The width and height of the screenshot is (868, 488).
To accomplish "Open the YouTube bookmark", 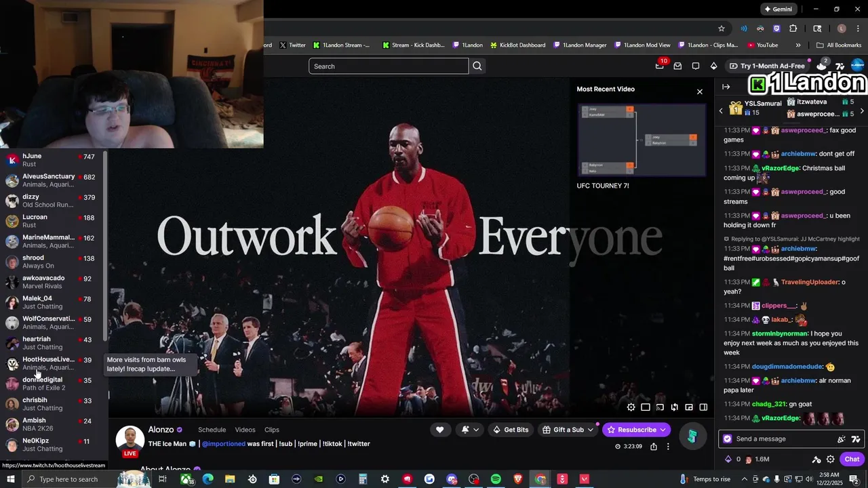I will (x=762, y=45).
